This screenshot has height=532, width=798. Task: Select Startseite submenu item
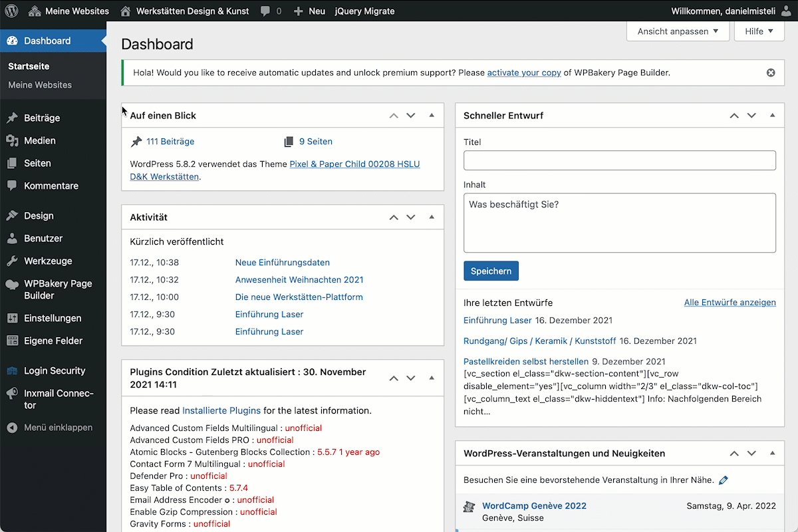point(29,66)
